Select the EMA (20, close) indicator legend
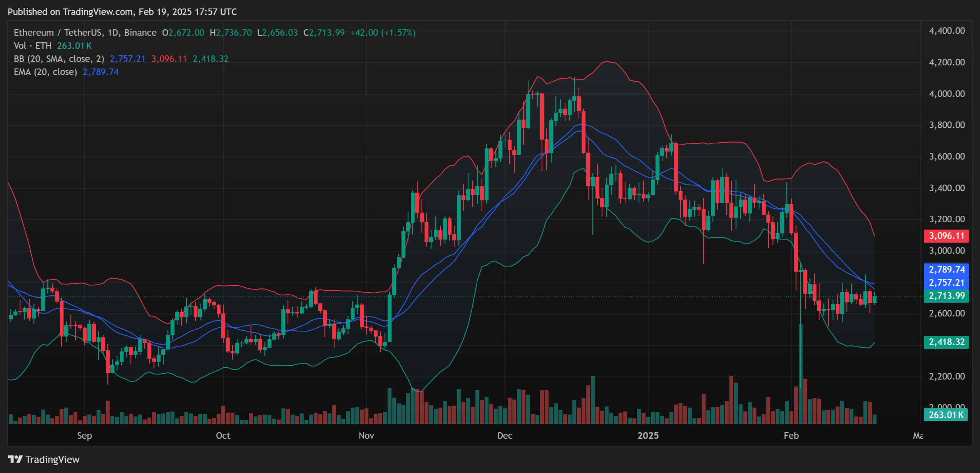Viewport: 980px width, 473px height. tap(45, 72)
